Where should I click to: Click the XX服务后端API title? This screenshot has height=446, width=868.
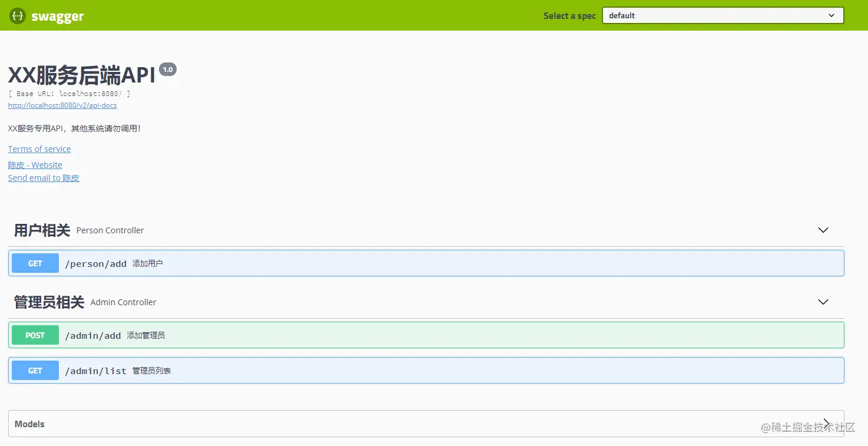click(82, 76)
